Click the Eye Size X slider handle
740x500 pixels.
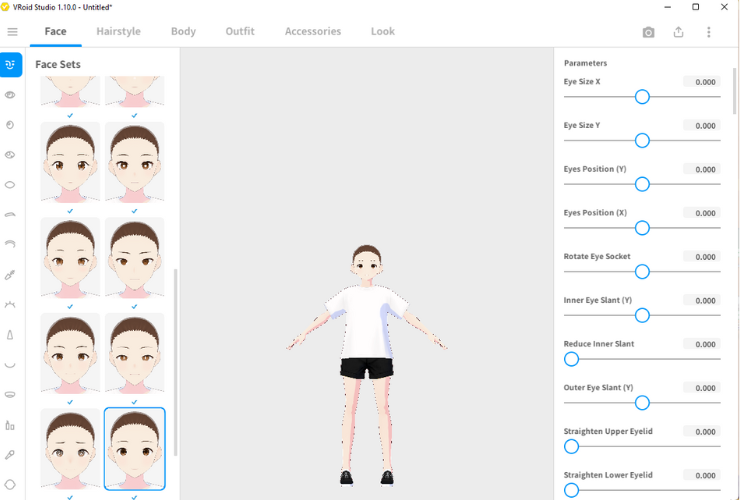(642, 97)
